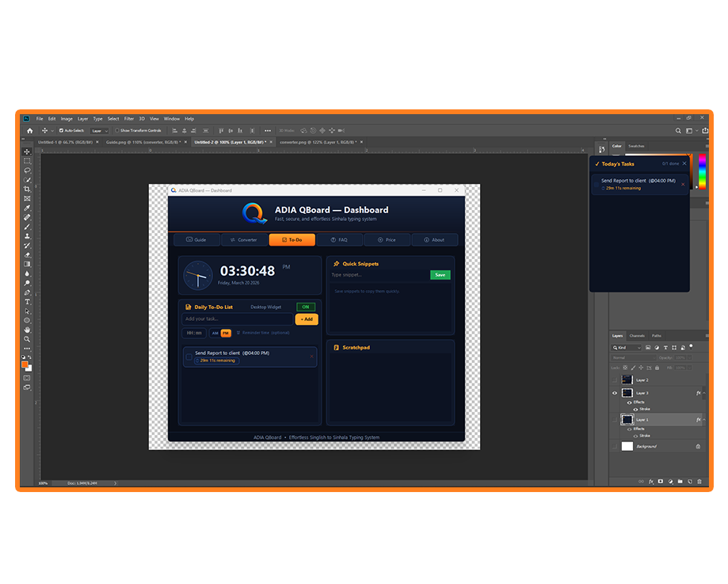Image resolution: width=728 pixels, height=584 pixels.
Task: Select the Brush tool
Action: pyautogui.click(x=27, y=227)
